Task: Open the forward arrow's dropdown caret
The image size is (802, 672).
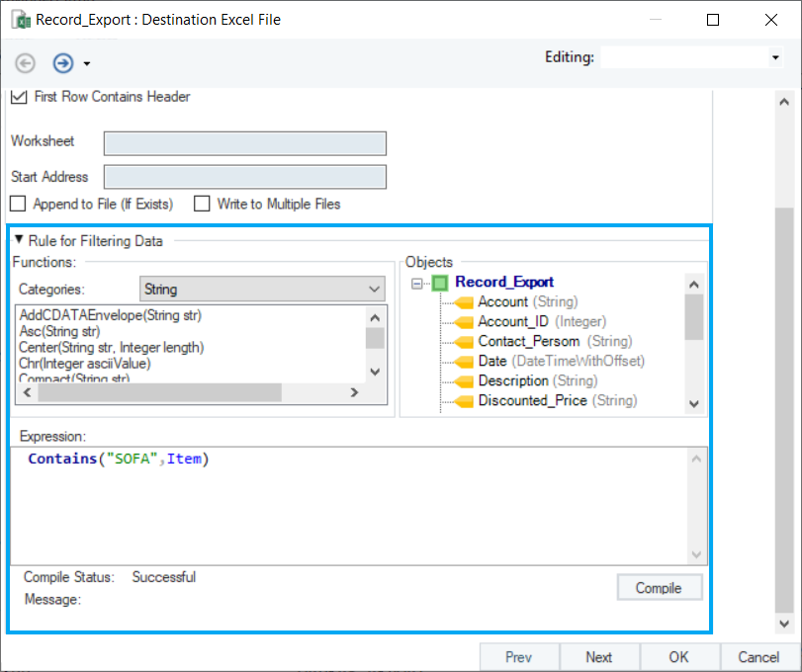Action: [x=86, y=64]
